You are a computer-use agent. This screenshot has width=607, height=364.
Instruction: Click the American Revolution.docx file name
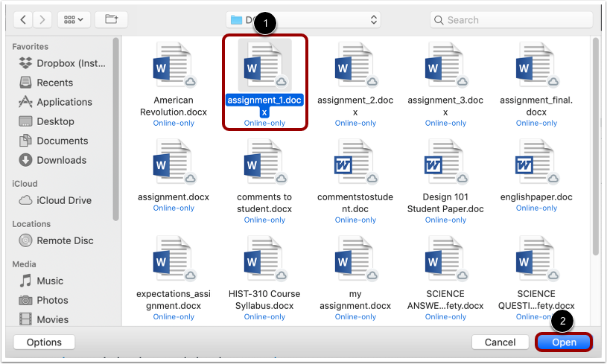tap(174, 106)
